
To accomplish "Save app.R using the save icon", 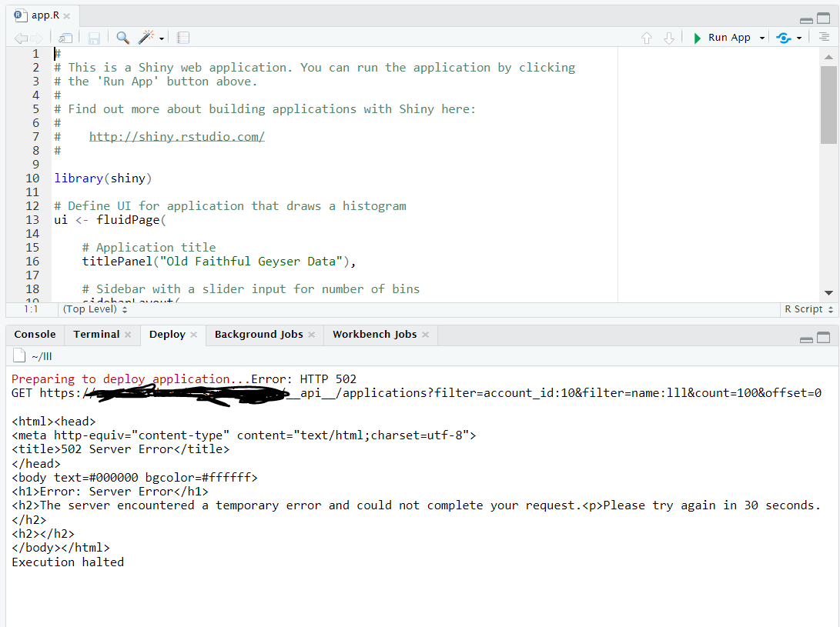I will click(93, 37).
